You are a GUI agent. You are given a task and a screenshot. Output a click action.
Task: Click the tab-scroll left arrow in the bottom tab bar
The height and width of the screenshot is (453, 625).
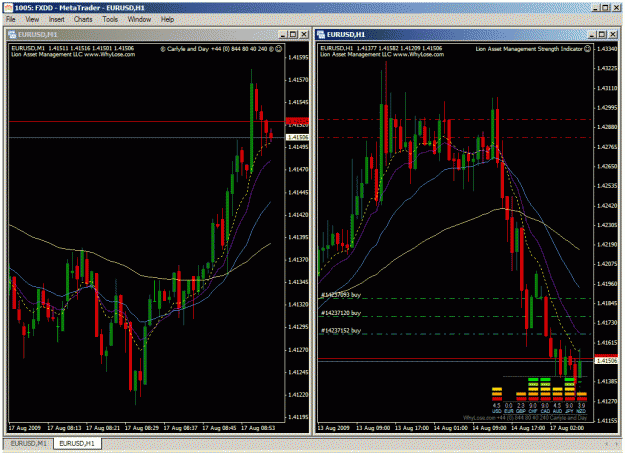pyautogui.click(x=607, y=443)
